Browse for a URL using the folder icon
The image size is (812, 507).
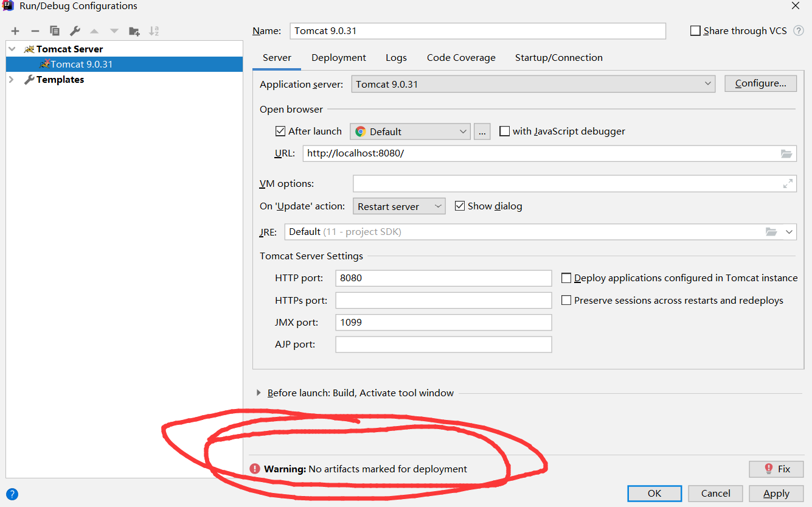[x=786, y=153]
